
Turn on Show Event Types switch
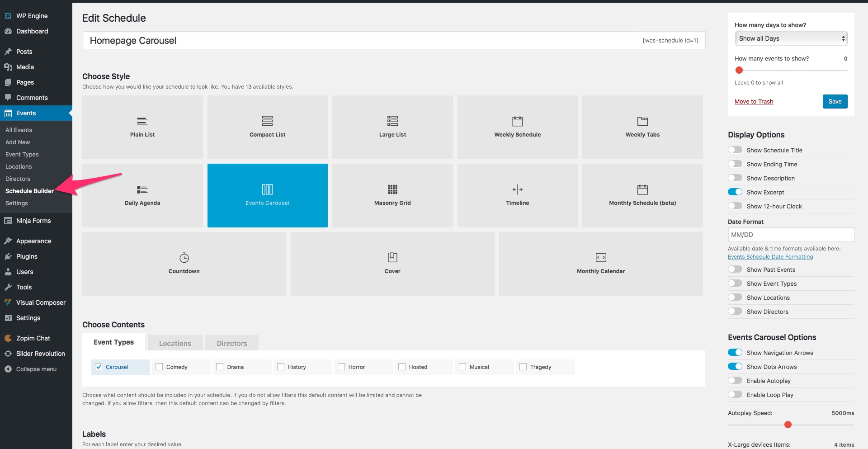pyautogui.click(x=735, y=283)
